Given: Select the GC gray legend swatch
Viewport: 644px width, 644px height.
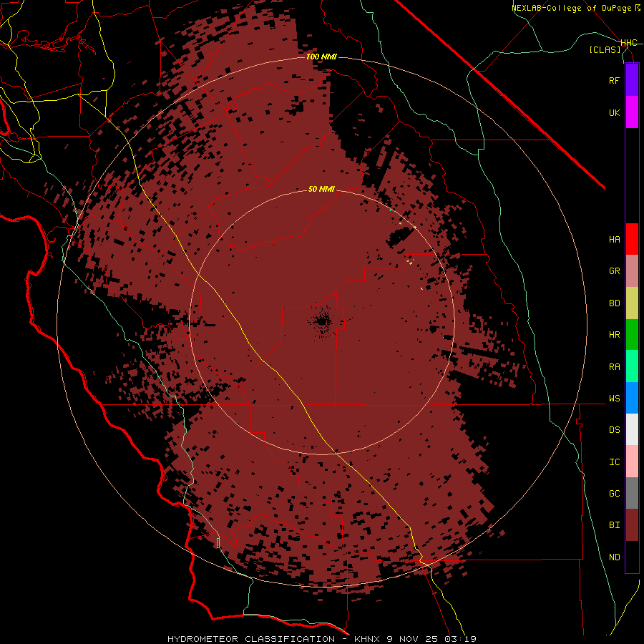Looking at the screenshot, I should click(632, 493).
